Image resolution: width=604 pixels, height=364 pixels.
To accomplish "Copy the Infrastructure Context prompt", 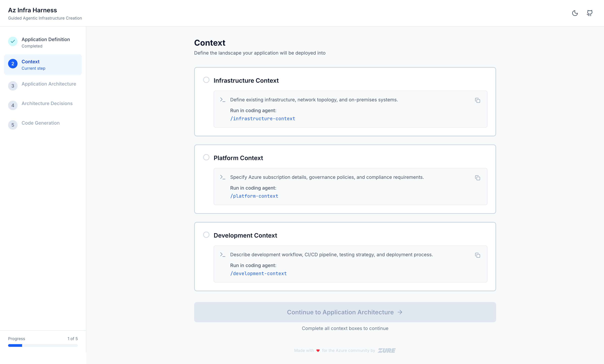I will [x=478, y=101].
